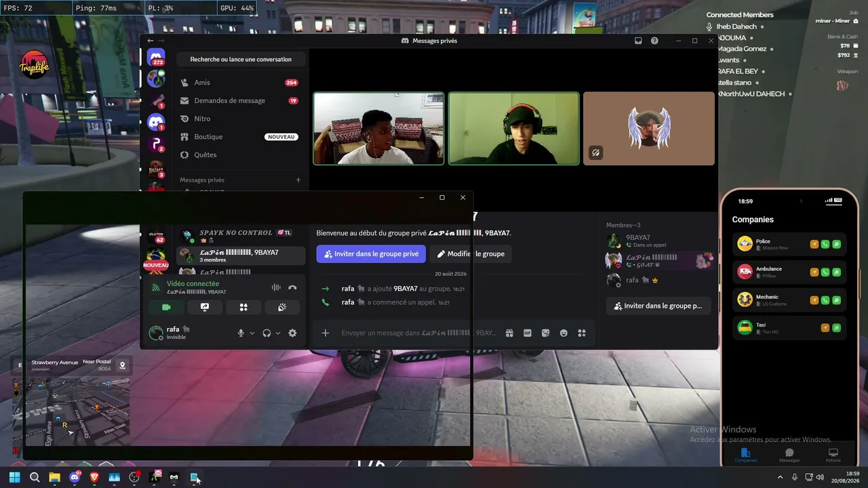This screenshot has height=488, width=868.
Task: Set GPS waypoint to Ambulance
Action: [x=814, y=272]
